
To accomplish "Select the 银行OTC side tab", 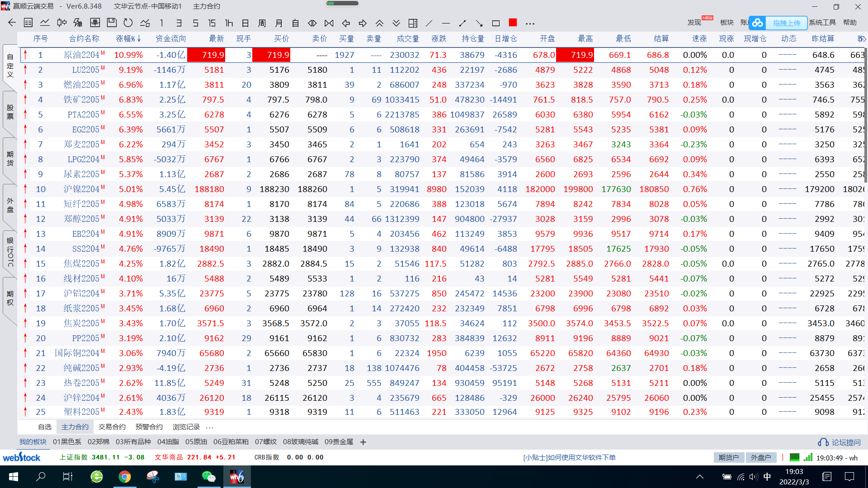I will coord(10,252).
